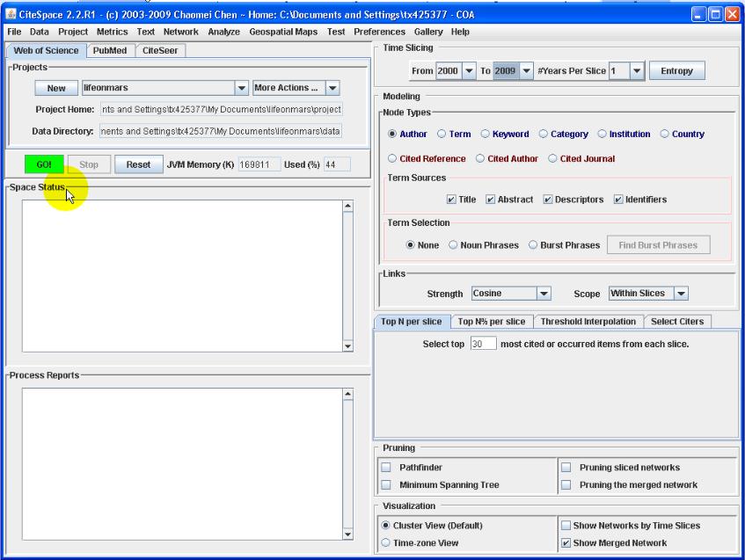Select the Institution node type
The height and width of the screenshot is (560, 745).
(x=602, y=134)
